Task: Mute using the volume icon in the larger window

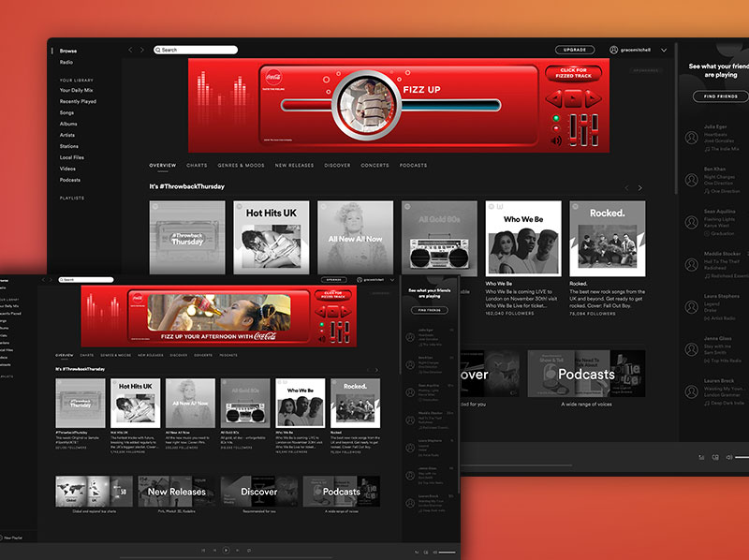Action: point(729,457)
